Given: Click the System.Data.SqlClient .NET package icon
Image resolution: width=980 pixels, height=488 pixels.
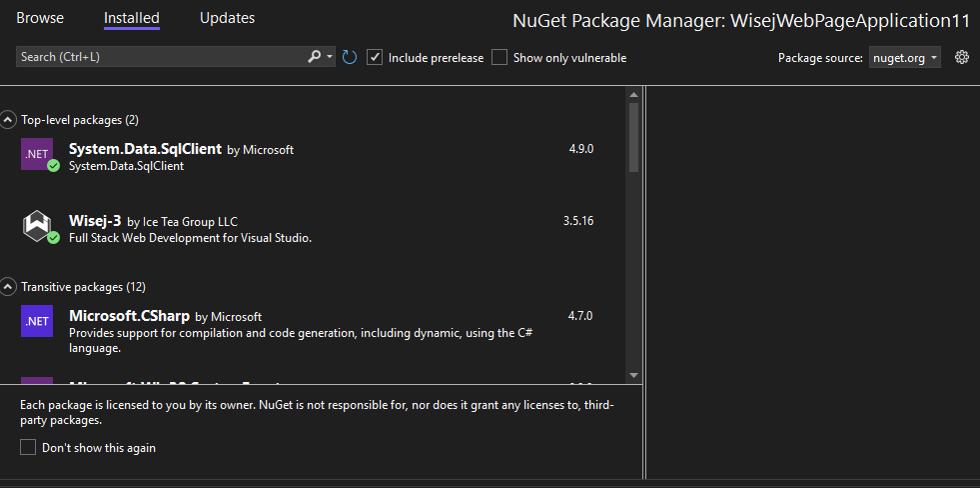Looking at the screenshot, I should click(37, 154).
